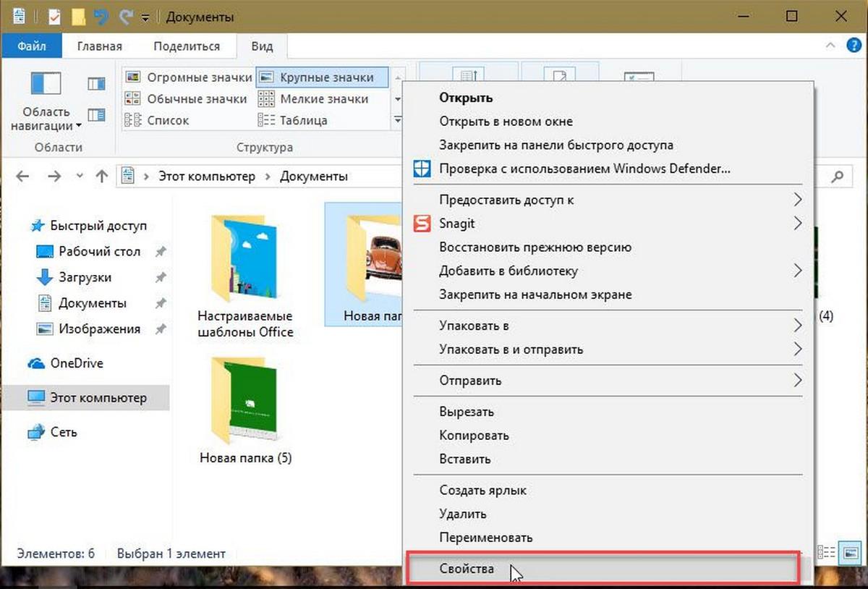Select the Огромные значки layout
This screenshot has height=589, width=868.
coord(188,77)
